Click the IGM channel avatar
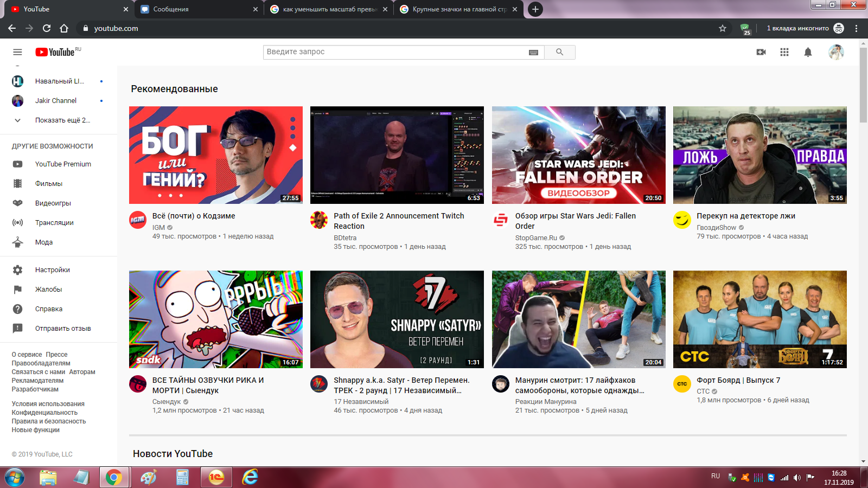Screen dimensions: 868x488 (x=138, y=220)
